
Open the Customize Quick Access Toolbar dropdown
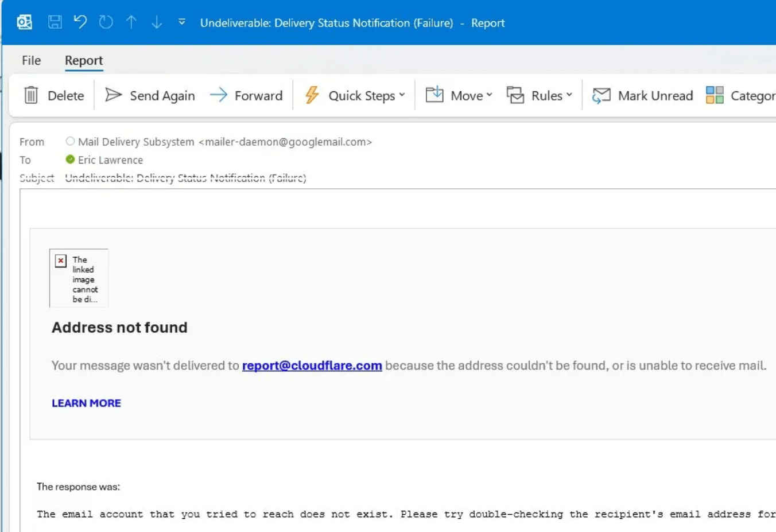click(182, 22)
